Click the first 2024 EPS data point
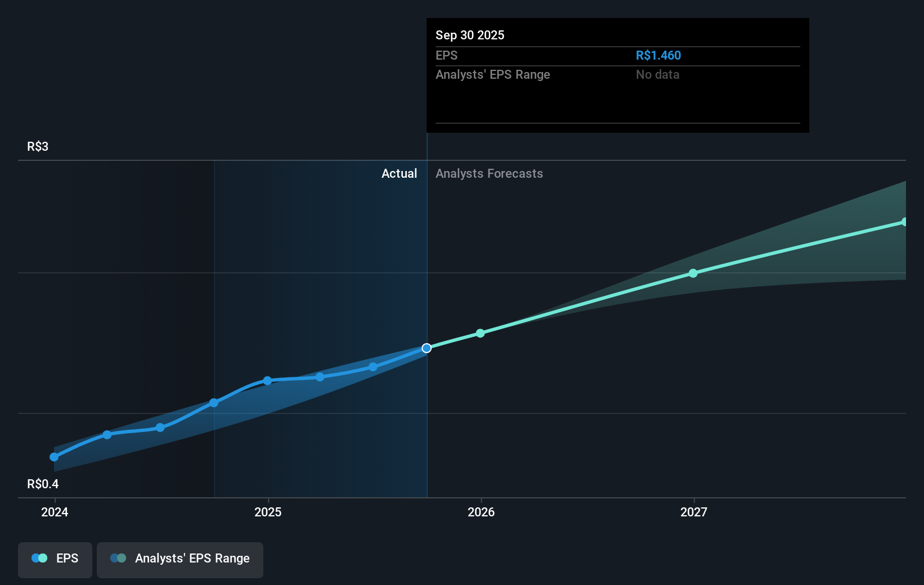The height and width of the screenshot is (585, 924). pos(54,457)
